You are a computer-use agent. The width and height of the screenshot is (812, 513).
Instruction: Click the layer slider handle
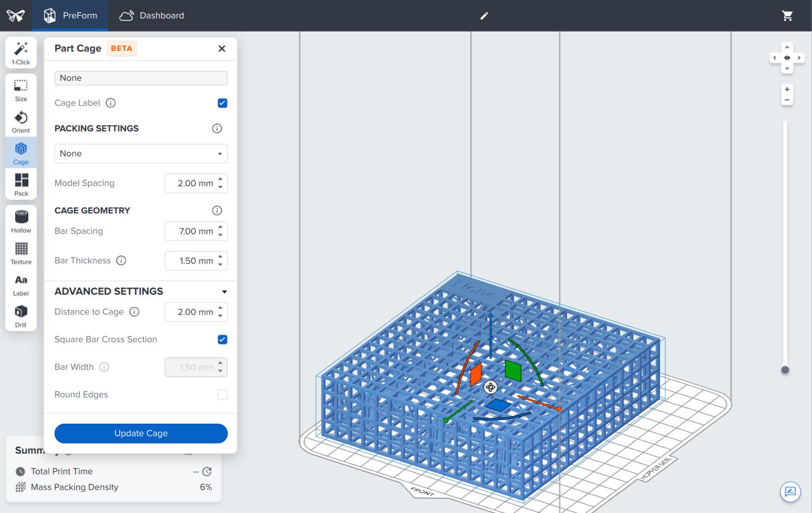click(x=785, y=370)
